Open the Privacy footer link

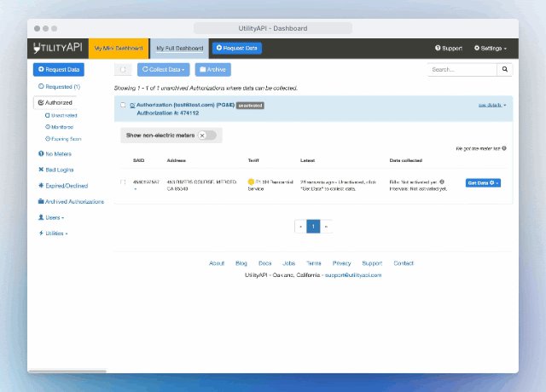(x=341, y=263)
